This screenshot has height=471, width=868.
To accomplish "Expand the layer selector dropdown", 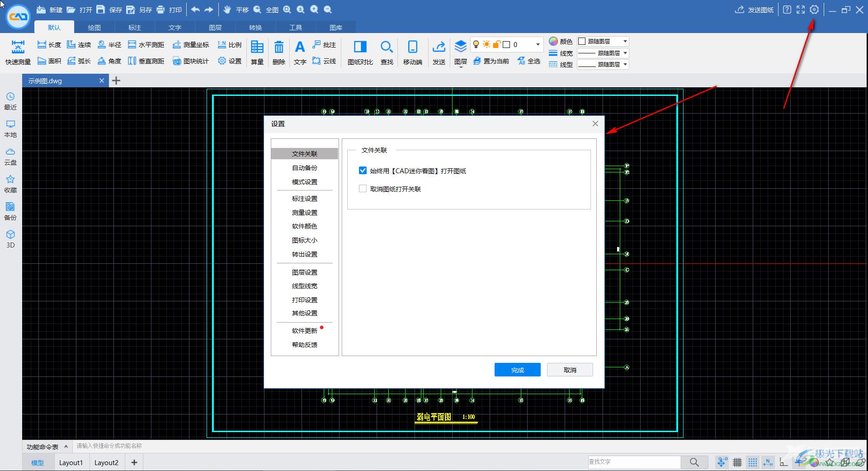I will [x=538, y=44].
